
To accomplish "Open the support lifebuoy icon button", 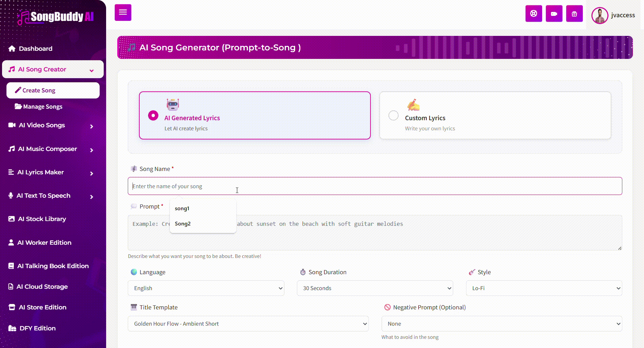I will click(534, 14).
